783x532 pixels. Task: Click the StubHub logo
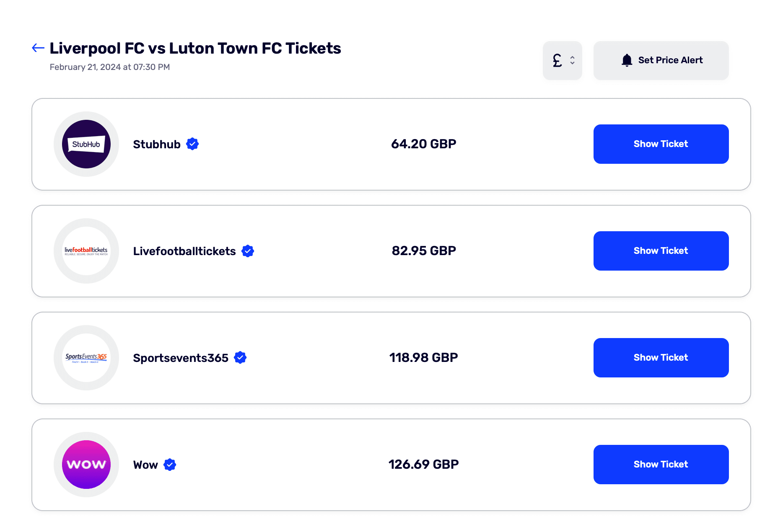[86, 144]
